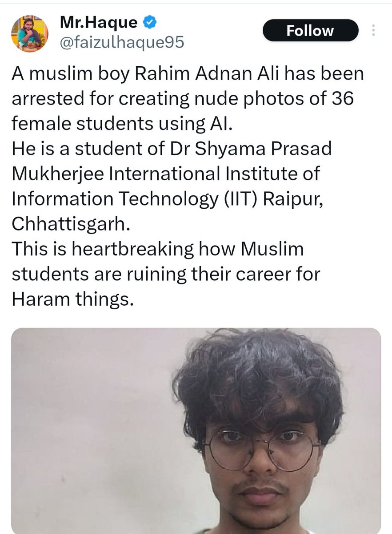This screenshot has height=534, width=392.
Task: Open the attached photo in full view
Action: point(196,431)
